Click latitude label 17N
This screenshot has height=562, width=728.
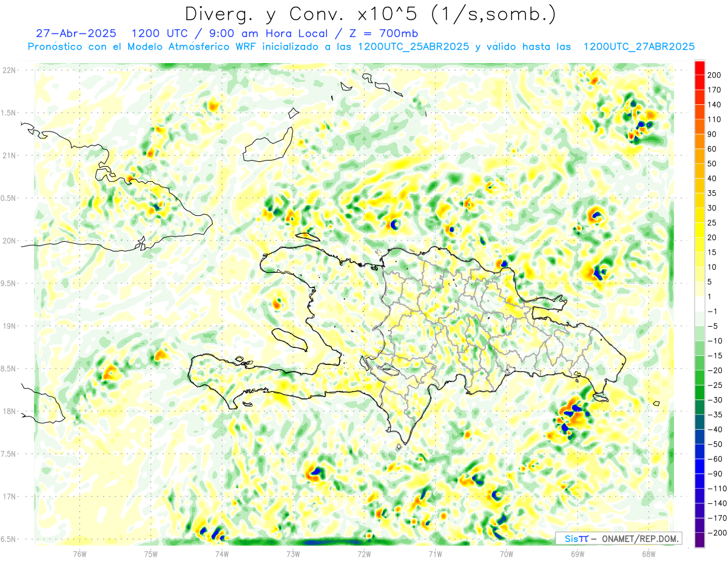pyautogui.click(x=9, y=497)
